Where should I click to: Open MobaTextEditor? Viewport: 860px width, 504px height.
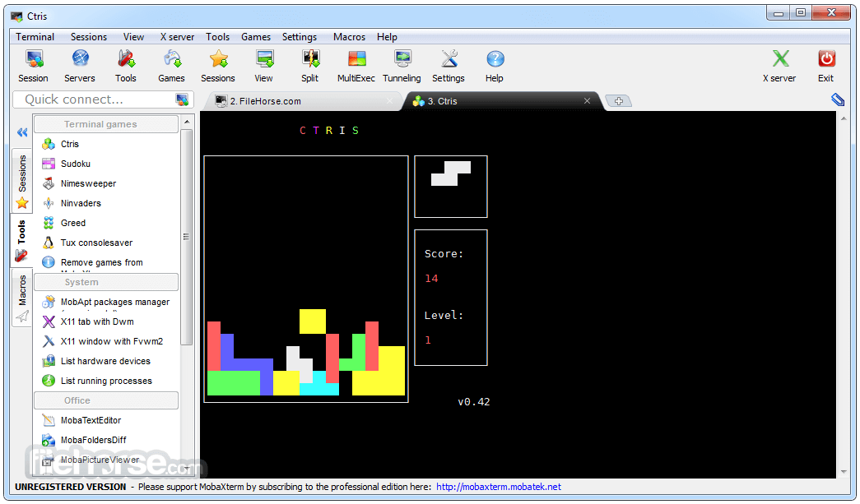pos(91,420)
